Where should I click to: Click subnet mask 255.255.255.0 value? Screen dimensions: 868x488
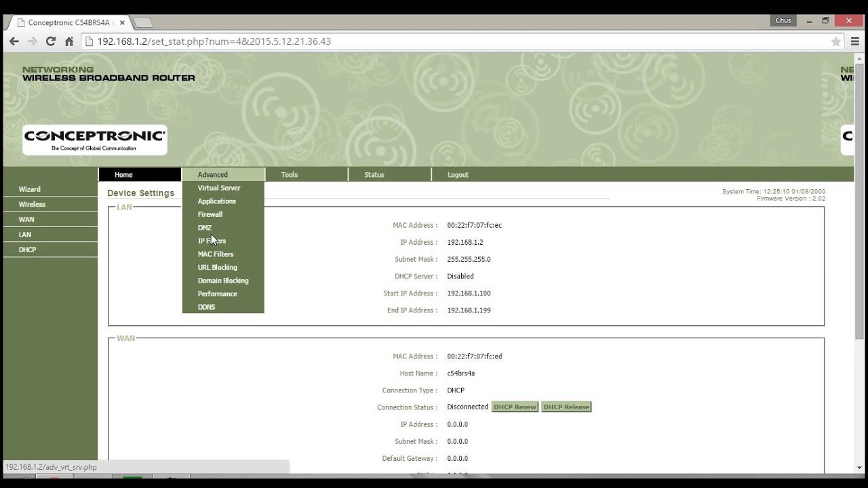(469, 259)
